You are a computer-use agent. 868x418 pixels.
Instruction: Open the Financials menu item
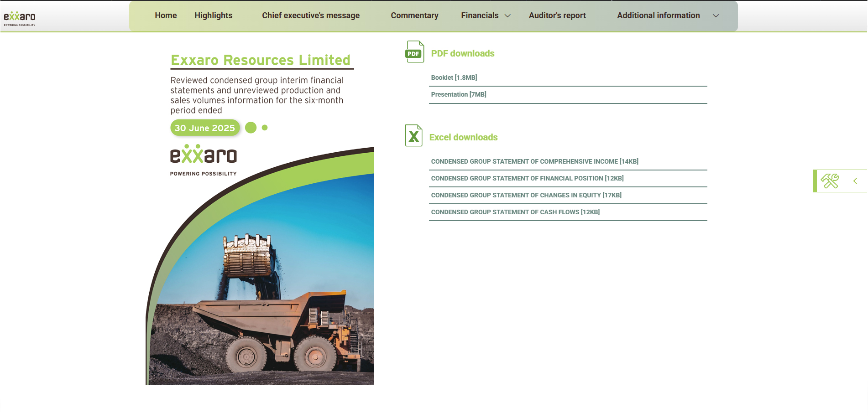click(480, 15)
